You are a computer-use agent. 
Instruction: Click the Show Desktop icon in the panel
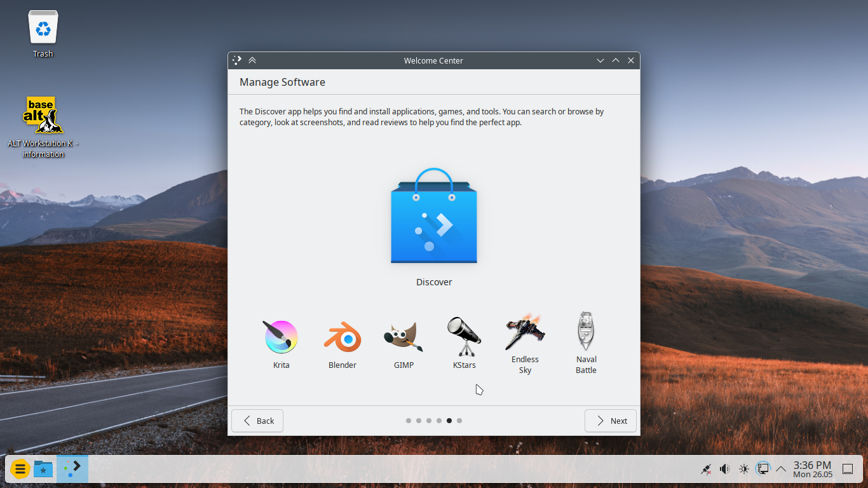(x=848, y=469)
